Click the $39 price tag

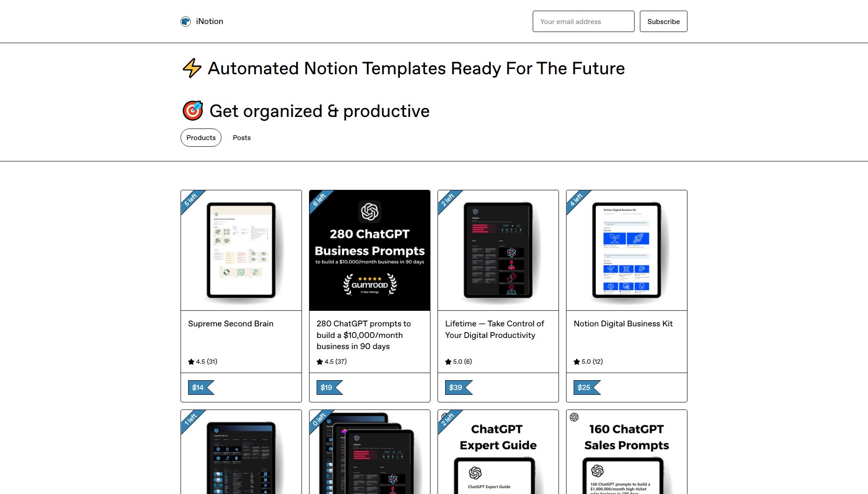click(x=458, y=387)
